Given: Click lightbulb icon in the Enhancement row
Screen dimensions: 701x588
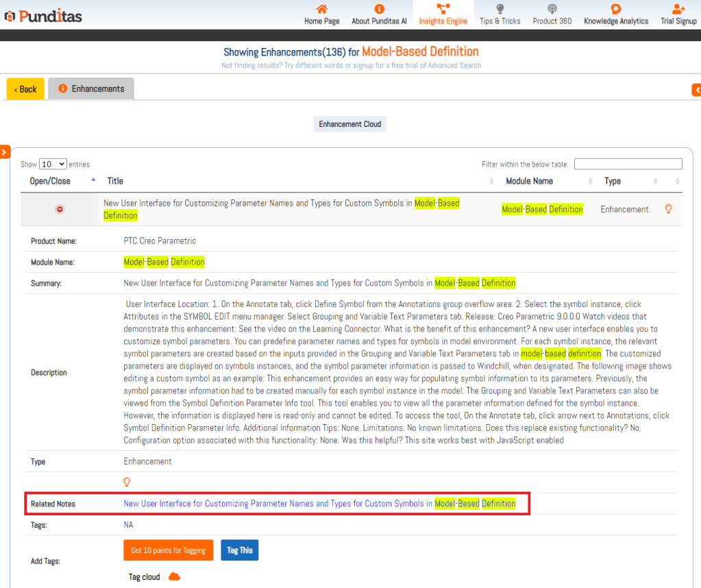Looking at the screenshot, I should tap(668, 209).
